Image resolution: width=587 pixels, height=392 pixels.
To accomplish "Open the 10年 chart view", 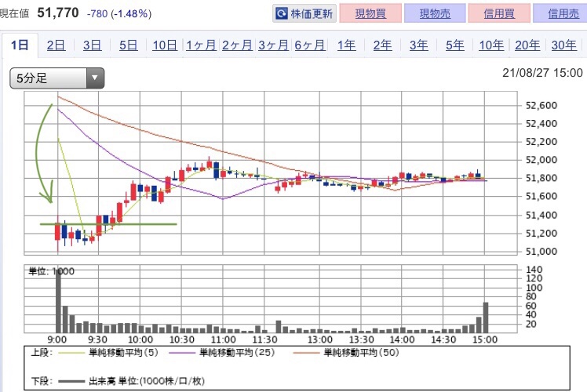I will pyautogui.click(x=491, y=45).
